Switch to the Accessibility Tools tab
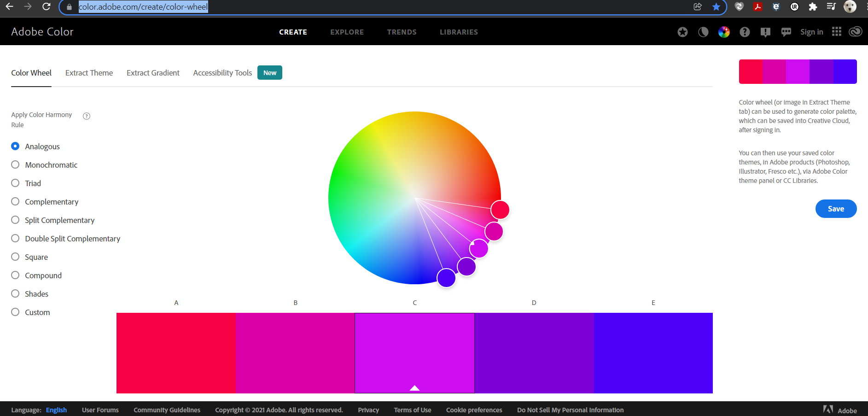The width and height of the screenshot is (868, 416). coord(222,73)
